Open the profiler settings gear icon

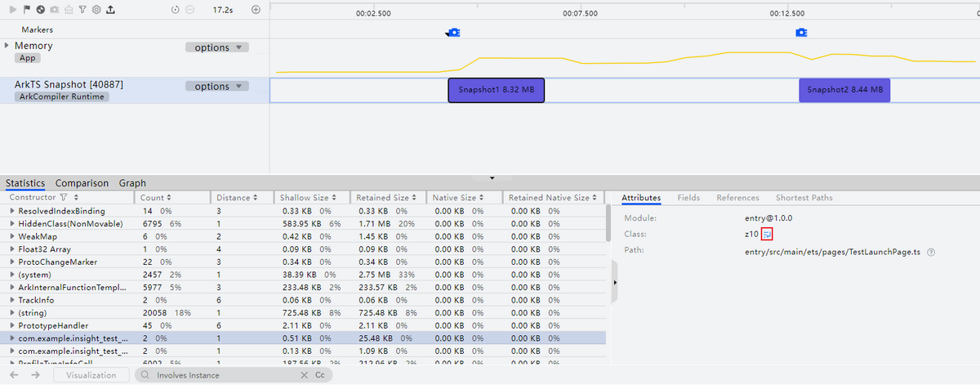96,10
